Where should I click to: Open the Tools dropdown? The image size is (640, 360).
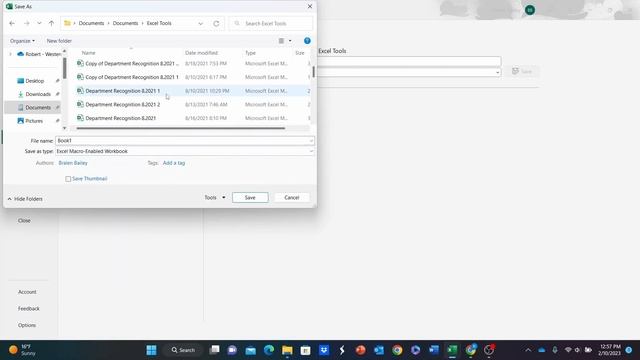(x=215, y=198)
